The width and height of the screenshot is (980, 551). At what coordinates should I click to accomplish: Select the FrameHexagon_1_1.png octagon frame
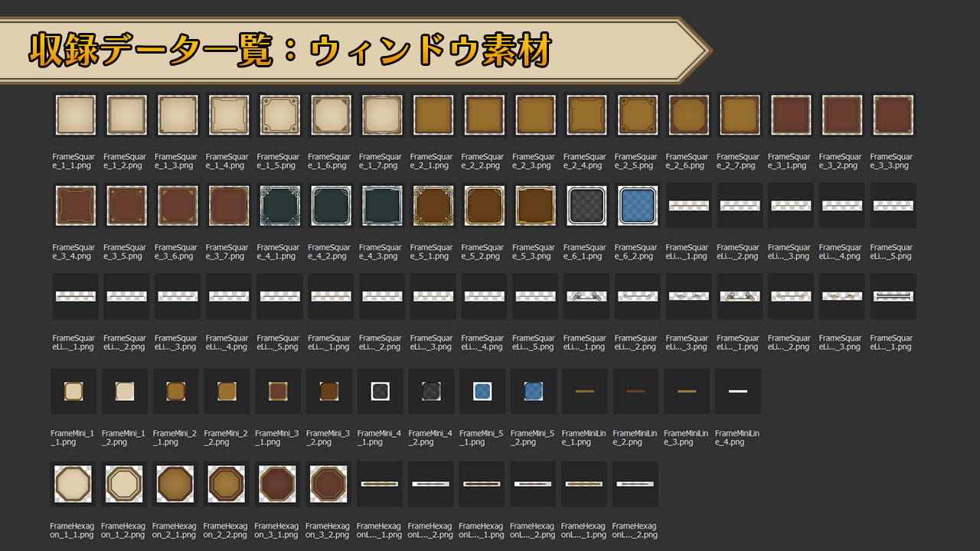(x=73, y=484)
